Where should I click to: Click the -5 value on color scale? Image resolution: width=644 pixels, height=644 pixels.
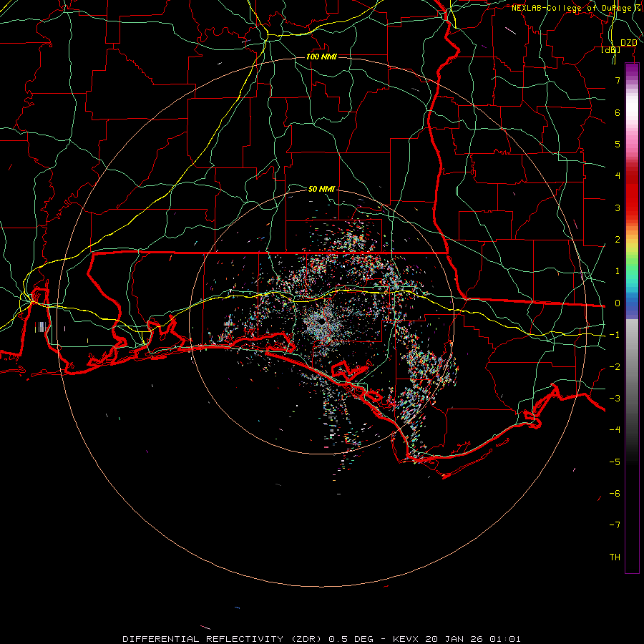(615, 462)
